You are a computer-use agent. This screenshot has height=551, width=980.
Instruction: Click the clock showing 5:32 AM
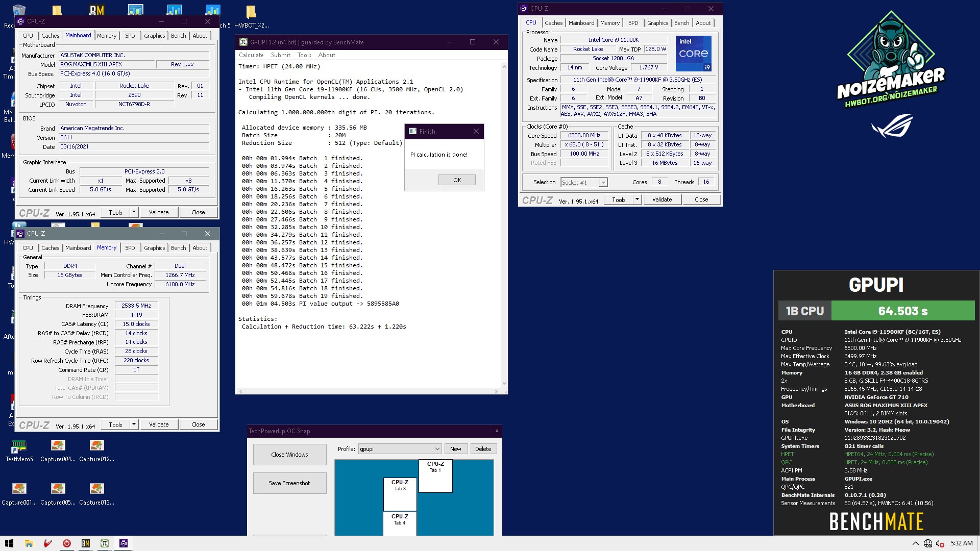click(x=962, y=543)
